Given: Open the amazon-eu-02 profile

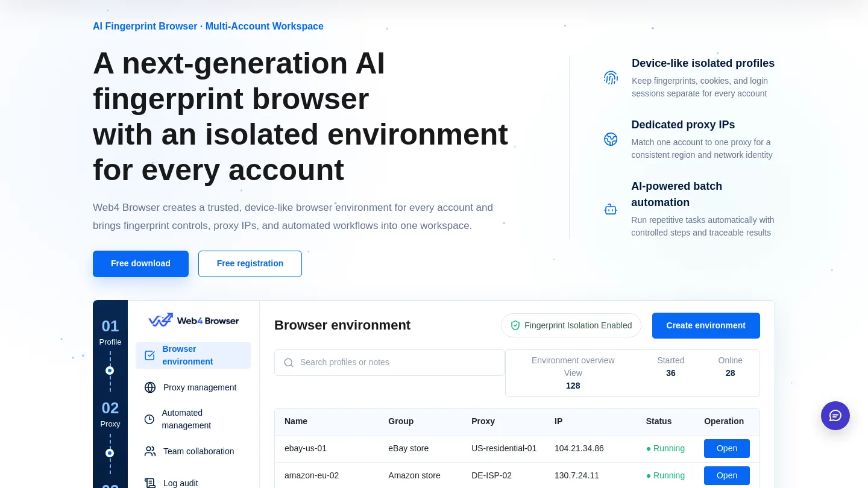Looking at the screenshot, I should 727,476.
